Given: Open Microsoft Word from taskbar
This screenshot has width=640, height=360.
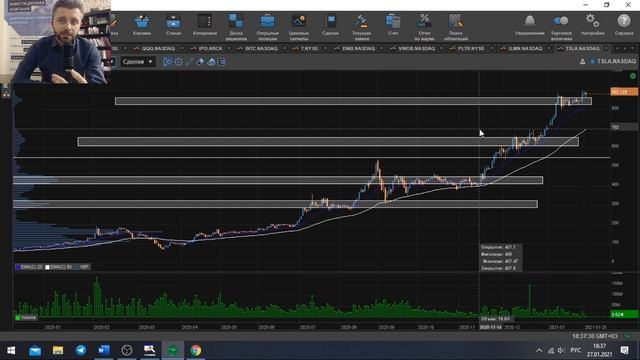Looking at the screenshot, I should 104,350.
